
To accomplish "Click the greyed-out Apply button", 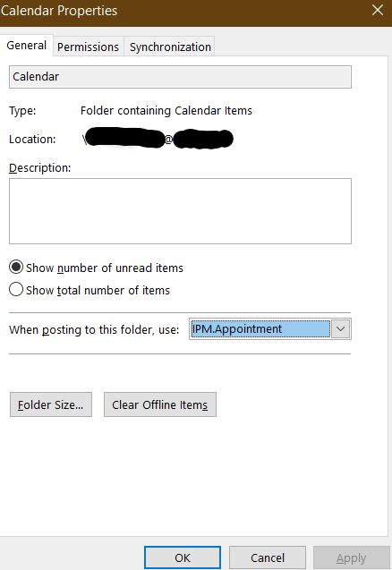I will [x=351, y=557].
